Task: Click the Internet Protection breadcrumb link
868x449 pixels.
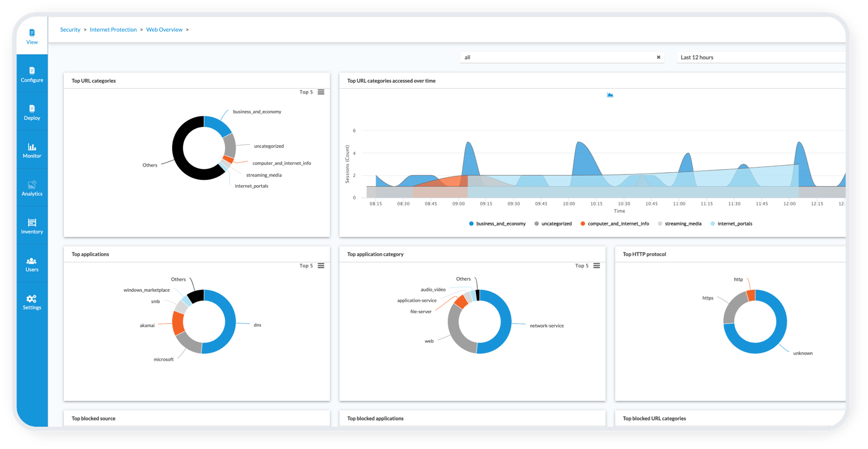Action: click(x=113, y=29)
